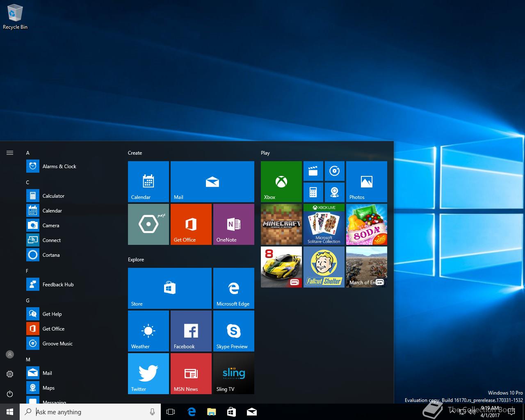The image size is (525, 420).
Task: Click the letter A header in app list
Action: tap(28, 153)
